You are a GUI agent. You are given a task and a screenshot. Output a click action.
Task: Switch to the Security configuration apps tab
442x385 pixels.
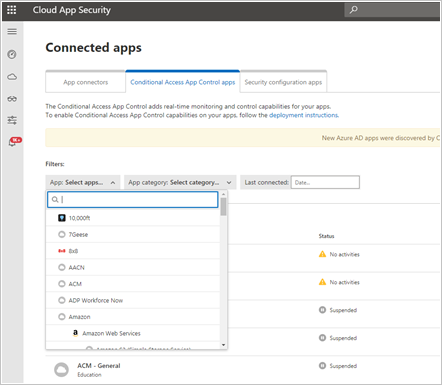283,82
